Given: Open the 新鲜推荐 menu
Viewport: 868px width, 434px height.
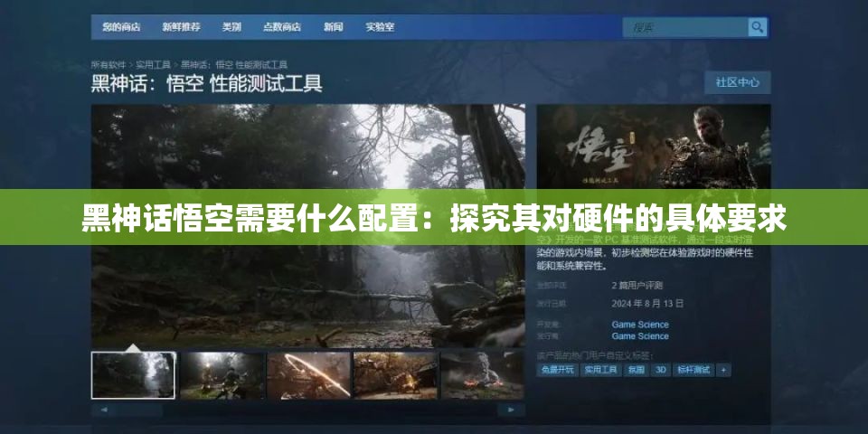Looking at the screenshot, I should coord(181,26).
